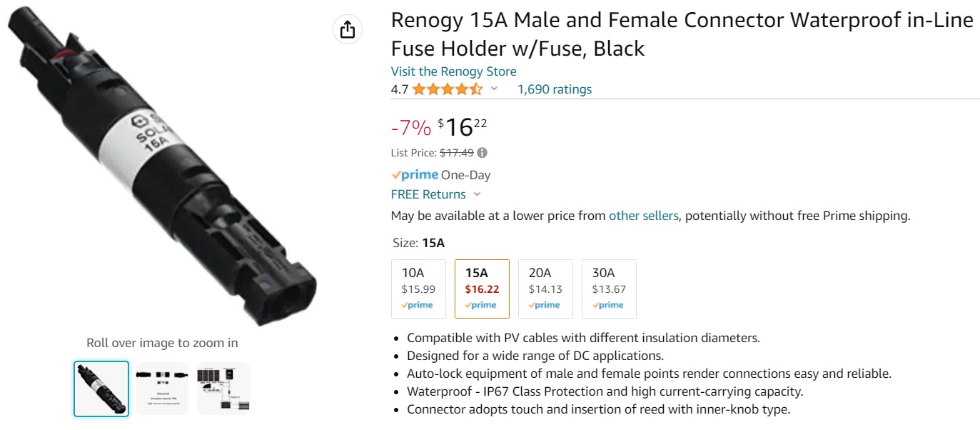Choose the 15A size option
Image resolution: width=980 pixels, height=430 pixels.
[482, 288]
